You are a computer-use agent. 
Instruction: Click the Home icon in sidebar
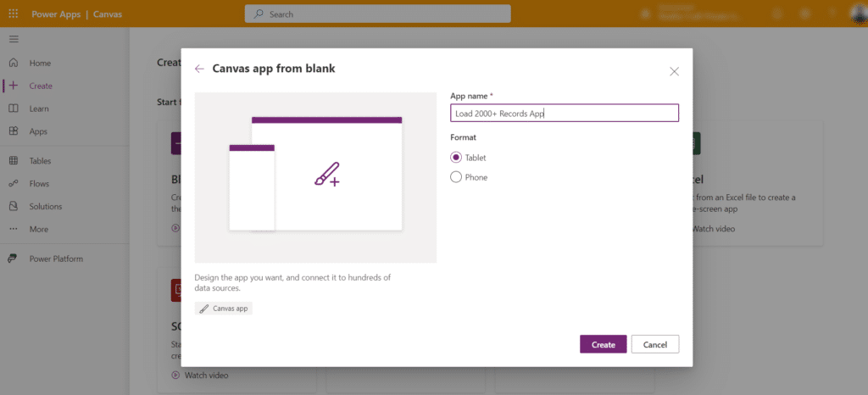(x=14, y=63)
